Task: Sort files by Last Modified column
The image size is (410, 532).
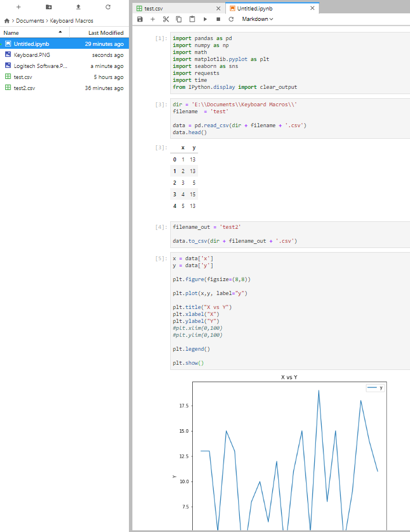Action: coord(99,33)
